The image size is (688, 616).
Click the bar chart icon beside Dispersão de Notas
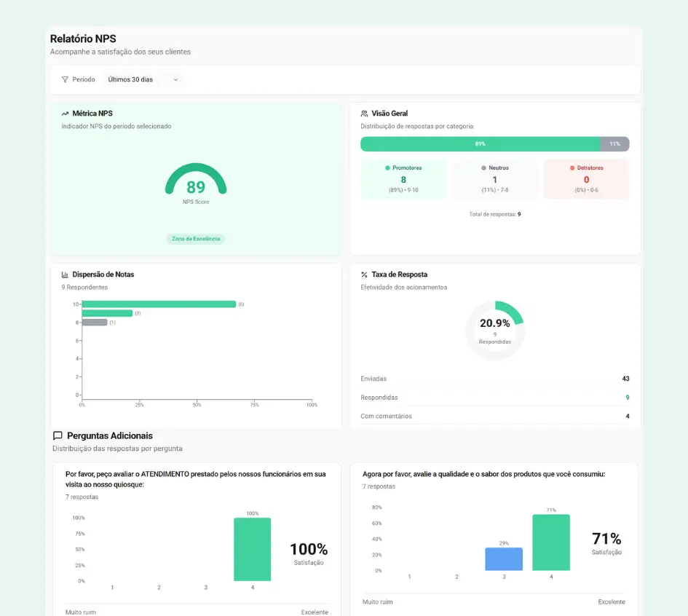tap(65, 275)
